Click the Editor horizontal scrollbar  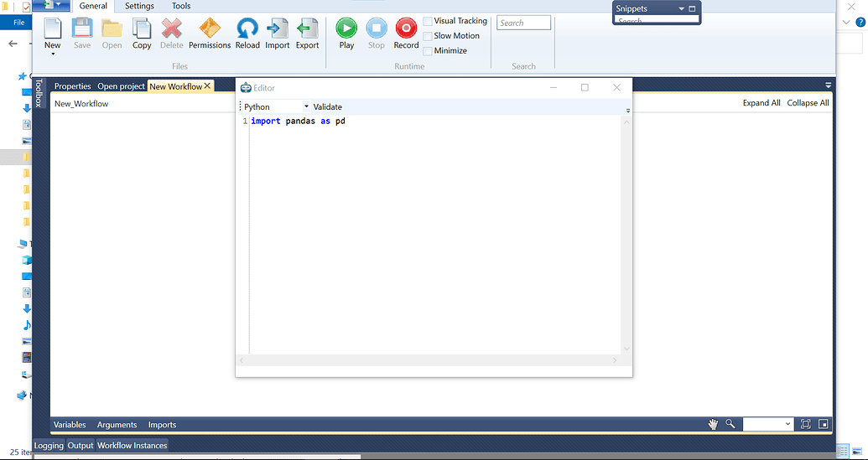[428, 360]
